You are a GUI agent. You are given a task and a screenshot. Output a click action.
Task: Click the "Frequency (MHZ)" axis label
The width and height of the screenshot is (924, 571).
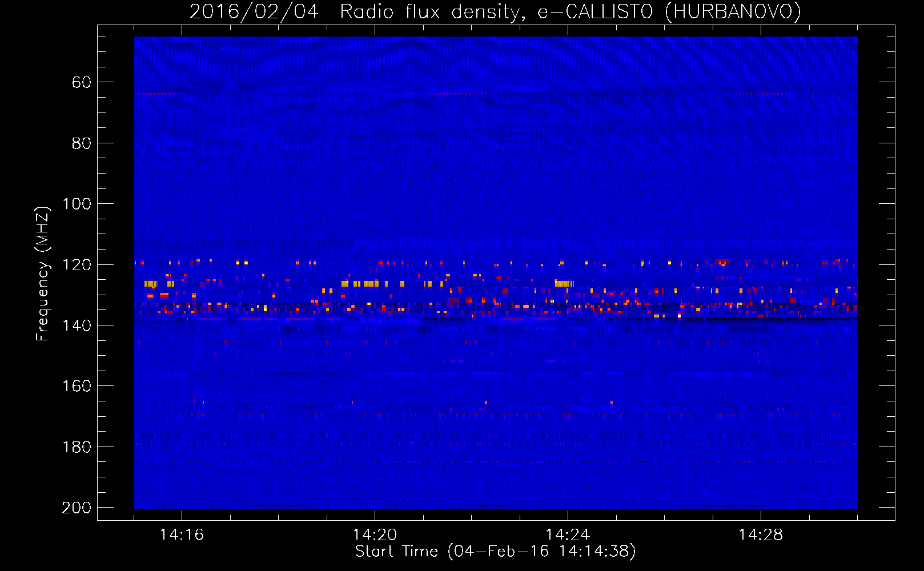click(43, 274)
